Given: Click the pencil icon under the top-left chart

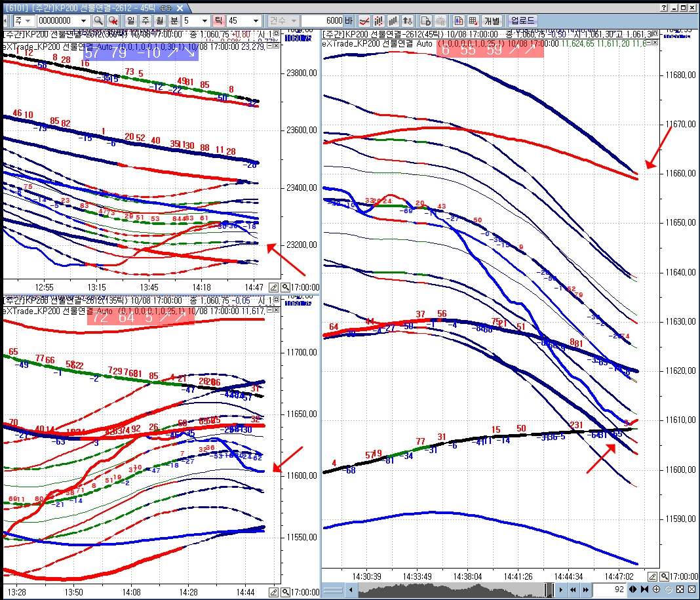Looking at the screenshot, I should click(x=274, y=287).
